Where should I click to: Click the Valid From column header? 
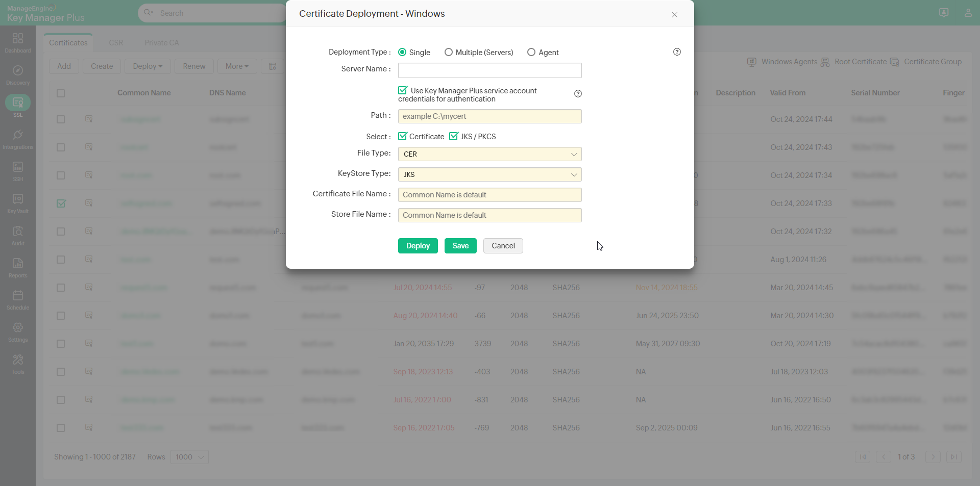click(788, 93)
